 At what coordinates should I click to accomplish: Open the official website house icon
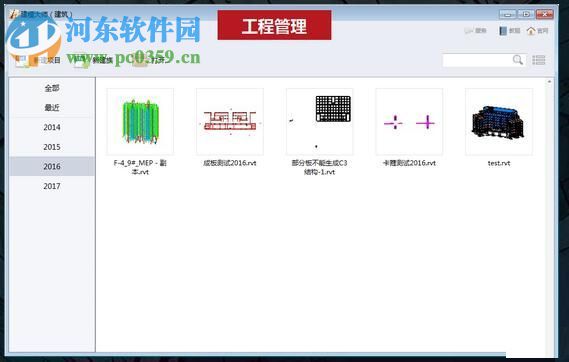pyautogui.click(x=537, y=31)
